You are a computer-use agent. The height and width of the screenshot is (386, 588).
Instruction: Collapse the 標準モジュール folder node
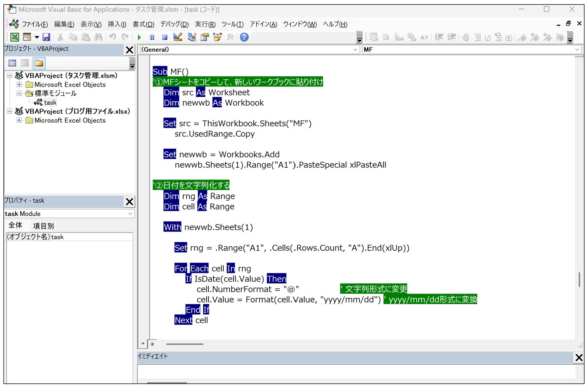[19, 93]
